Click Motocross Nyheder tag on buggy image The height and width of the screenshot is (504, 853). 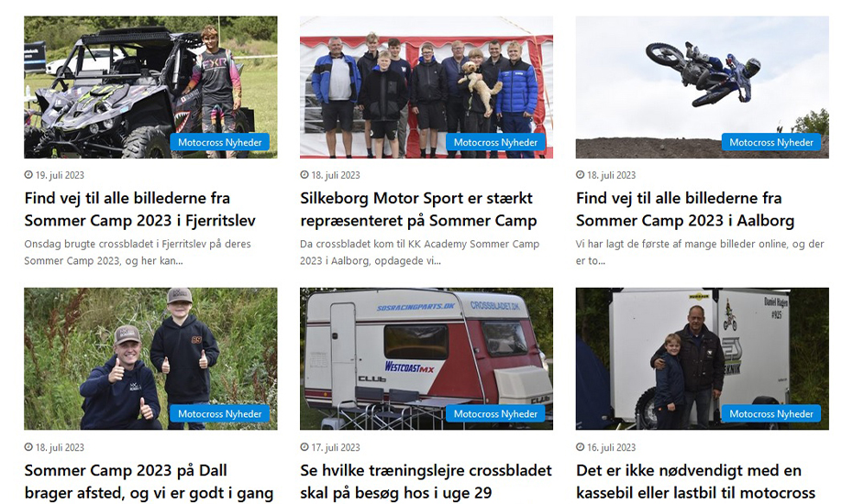[x=220, y=142]
